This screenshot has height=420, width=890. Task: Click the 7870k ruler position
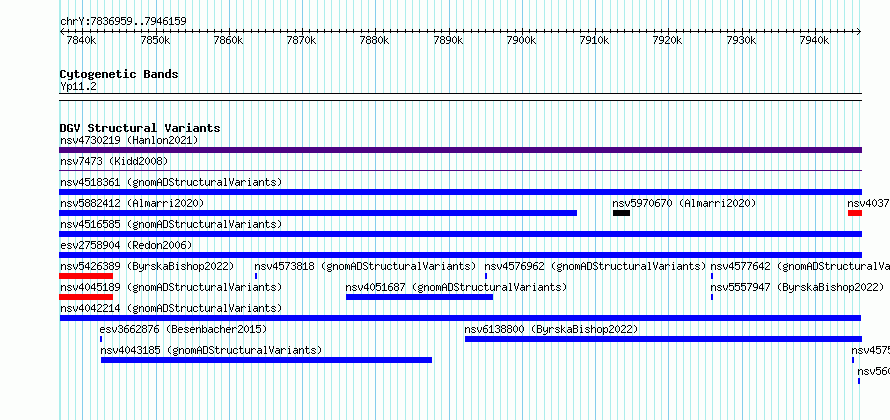coord(301,40)
